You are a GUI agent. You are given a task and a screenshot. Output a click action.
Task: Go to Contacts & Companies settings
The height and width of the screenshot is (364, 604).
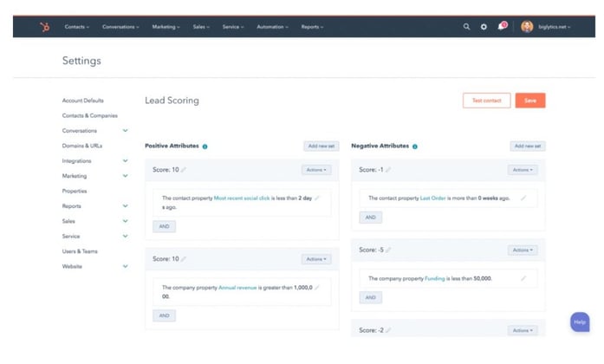90,115
